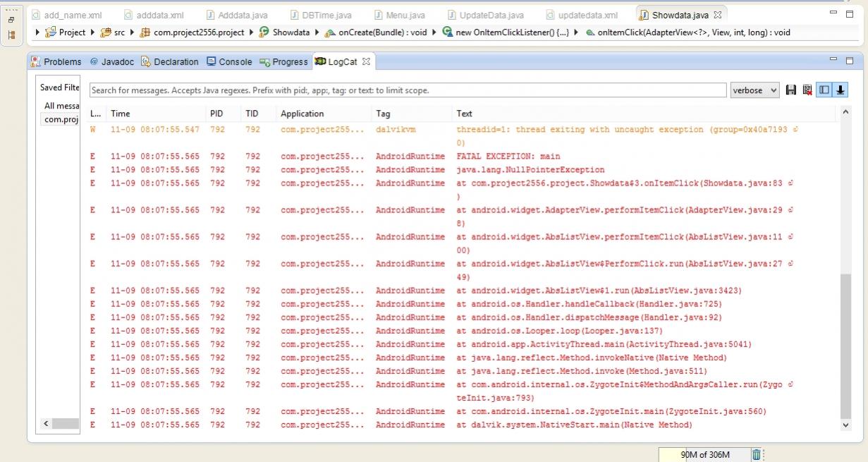Toggle scroll lock for LogCat output
Screen dimensions: 868x462
(841, 90)
